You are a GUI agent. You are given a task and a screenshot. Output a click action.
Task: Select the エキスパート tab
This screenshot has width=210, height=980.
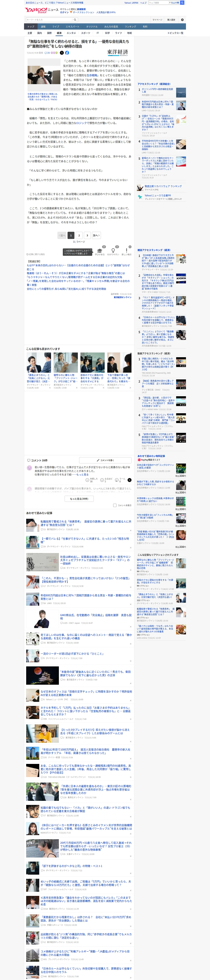point(72,27)
